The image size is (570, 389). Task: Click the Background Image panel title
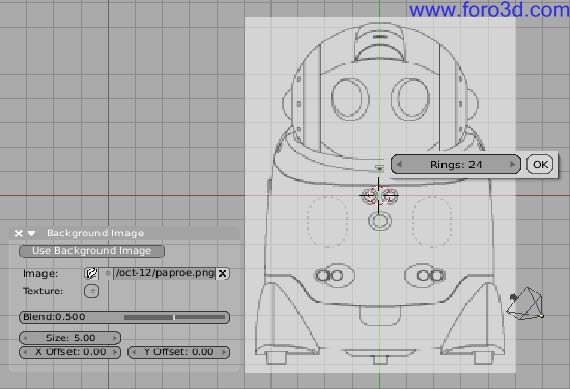95,233
